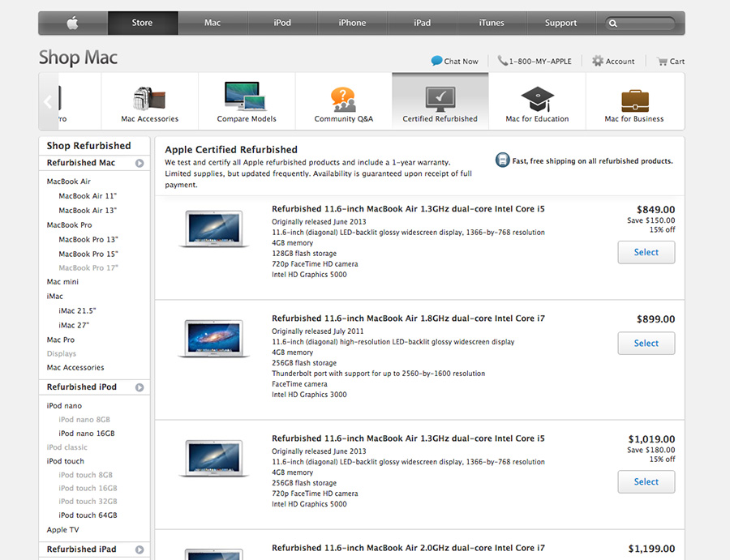Image resolution: width=730 pixels, height=560 pixels.
Task: Open iMac in the sidebar
Action: (x=54, y=296)
